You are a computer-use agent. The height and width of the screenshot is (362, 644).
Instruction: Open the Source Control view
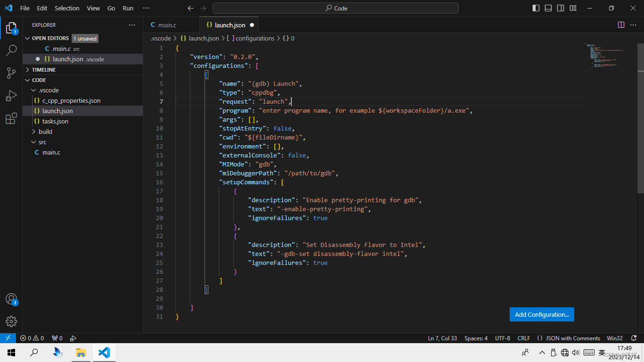pyautogui.click(x=11, y=73)
